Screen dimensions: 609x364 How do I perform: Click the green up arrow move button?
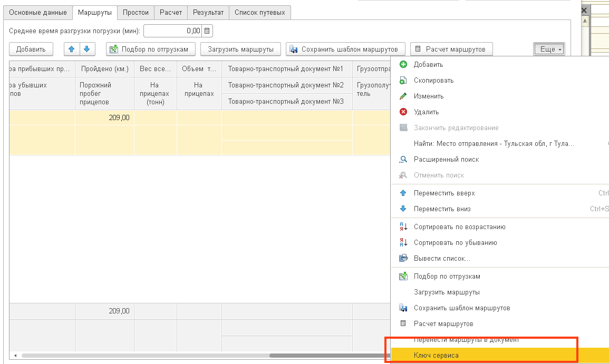[72, 49]
